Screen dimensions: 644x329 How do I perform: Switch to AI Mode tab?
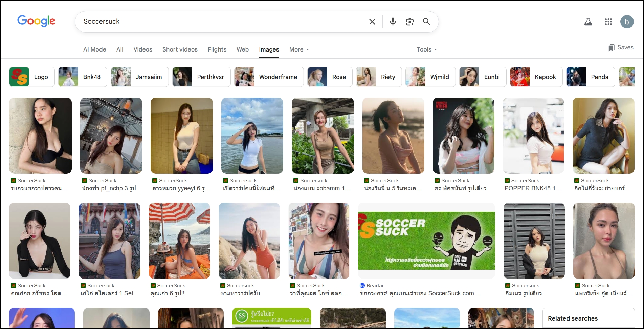pos(94,49)
